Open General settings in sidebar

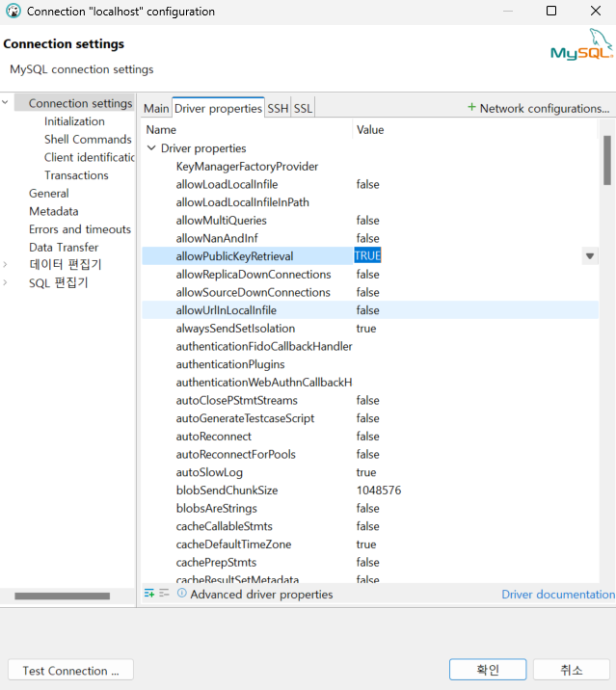coord(49,193)
